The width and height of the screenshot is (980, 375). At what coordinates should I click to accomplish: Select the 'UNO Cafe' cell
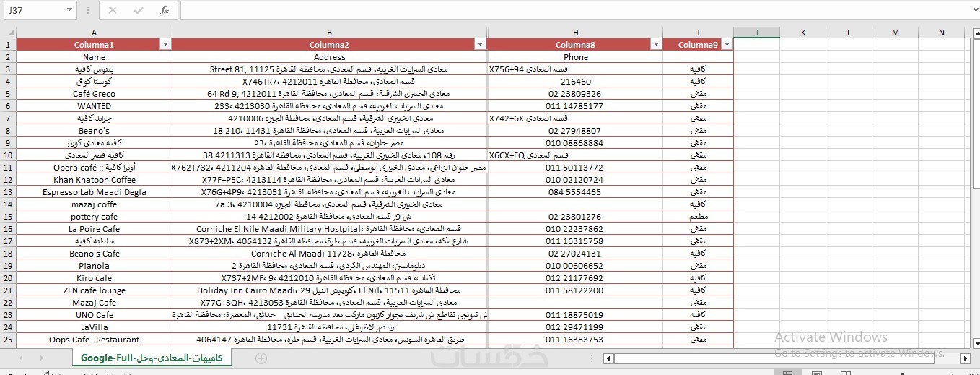94,315
